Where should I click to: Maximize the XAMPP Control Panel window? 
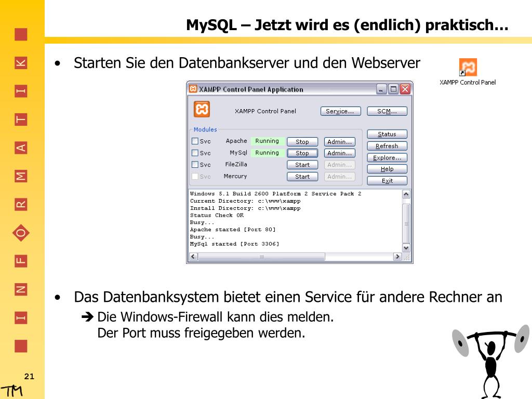pyautogui.click(x=393, y=89)
